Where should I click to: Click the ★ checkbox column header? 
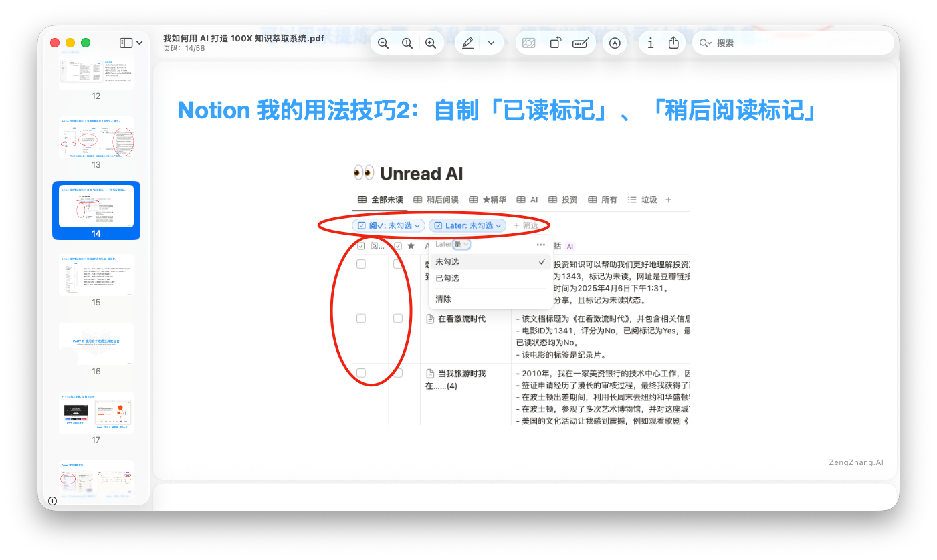[x=405, y=246]
